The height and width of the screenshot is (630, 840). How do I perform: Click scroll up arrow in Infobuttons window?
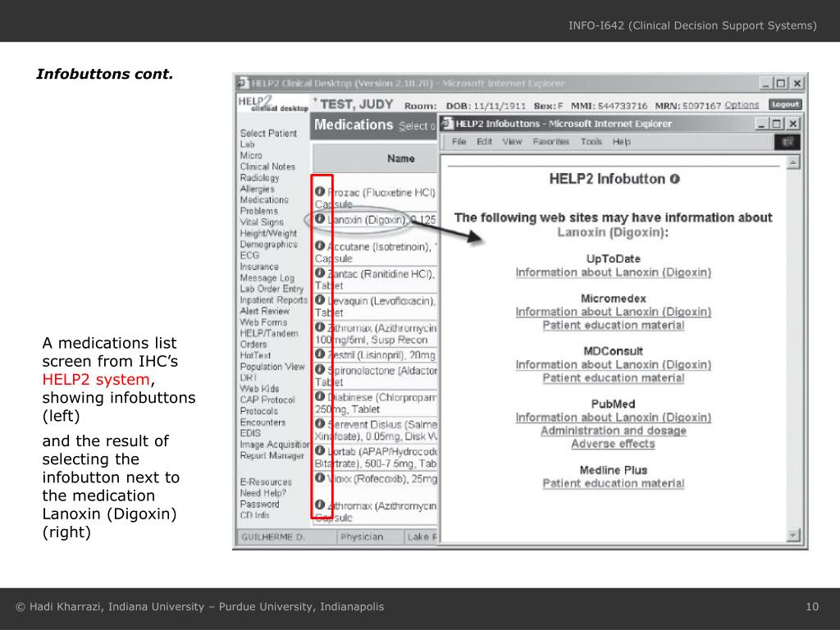click(x=793, y=162)
